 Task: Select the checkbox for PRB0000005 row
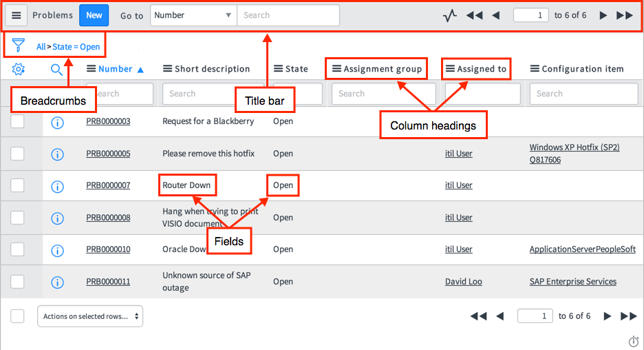(x=18, y=154)
